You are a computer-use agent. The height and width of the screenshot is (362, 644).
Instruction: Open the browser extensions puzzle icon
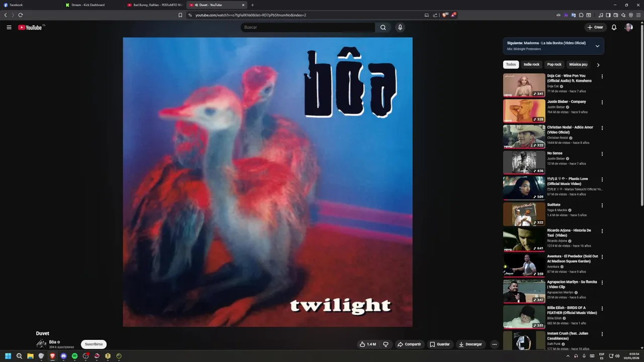point(581,15)
